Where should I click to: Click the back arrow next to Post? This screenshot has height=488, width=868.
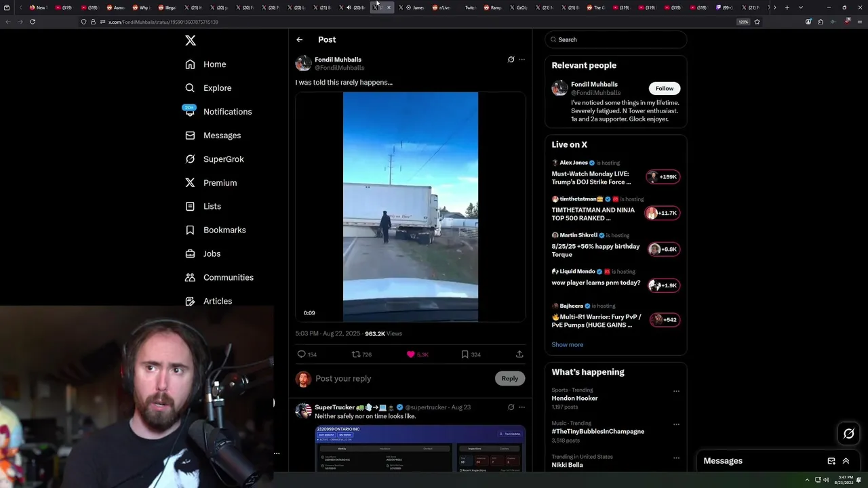click(x=299, y=39)
